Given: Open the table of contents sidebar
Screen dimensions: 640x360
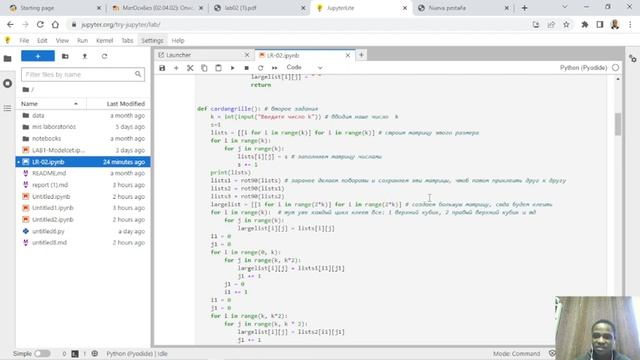Looking at the screenshot, I should pos(7,108).
